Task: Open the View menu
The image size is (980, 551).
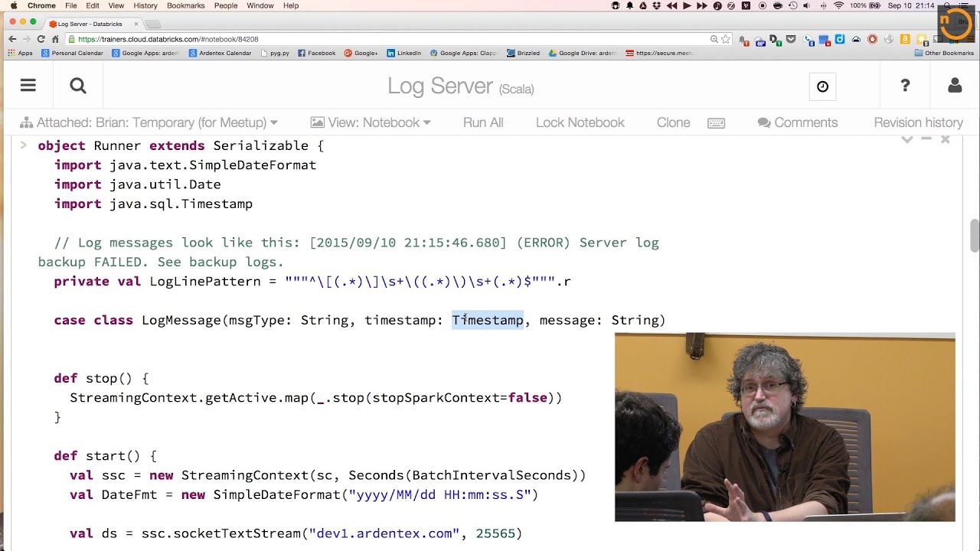Action: coord(116,5)
